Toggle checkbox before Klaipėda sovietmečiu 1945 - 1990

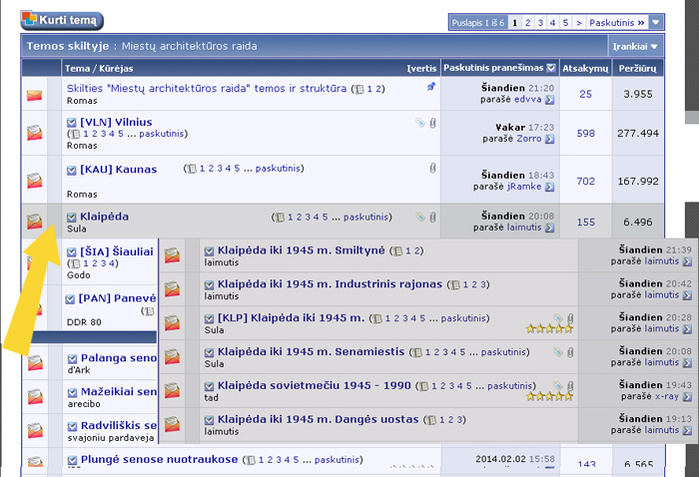click(208, 385)
